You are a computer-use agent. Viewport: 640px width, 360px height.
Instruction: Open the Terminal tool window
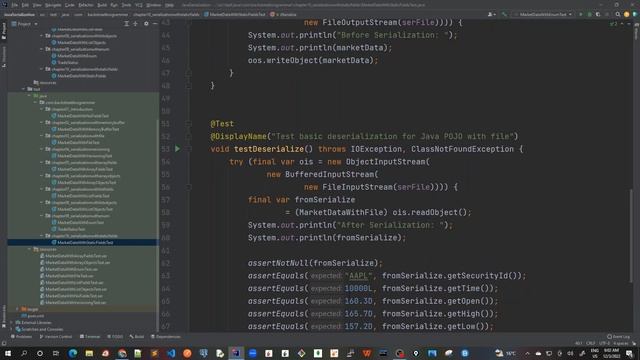[90, 337]
